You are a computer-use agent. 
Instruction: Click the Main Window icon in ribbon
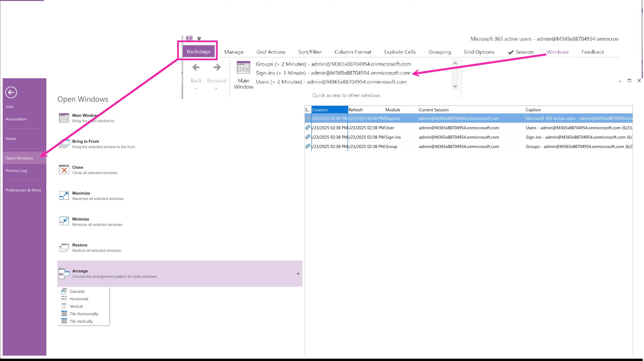[243, 68]
